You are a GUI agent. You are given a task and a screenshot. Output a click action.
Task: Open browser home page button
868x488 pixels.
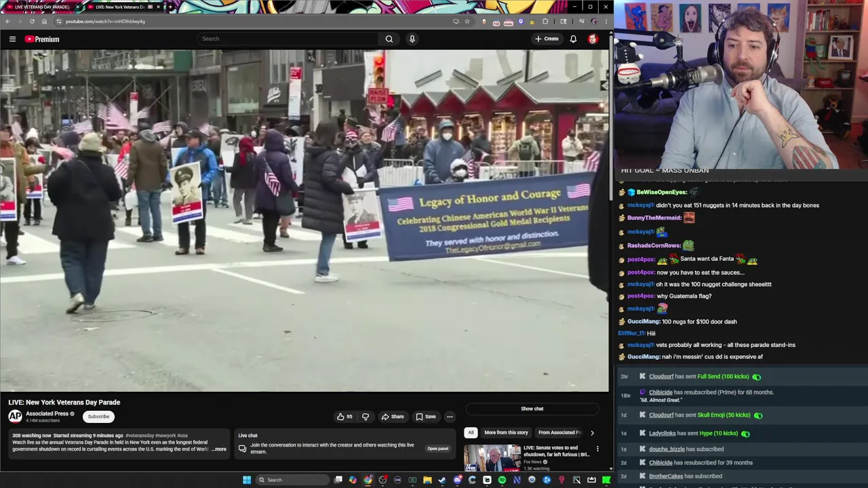pyautogui.click(x=45, y=21)
